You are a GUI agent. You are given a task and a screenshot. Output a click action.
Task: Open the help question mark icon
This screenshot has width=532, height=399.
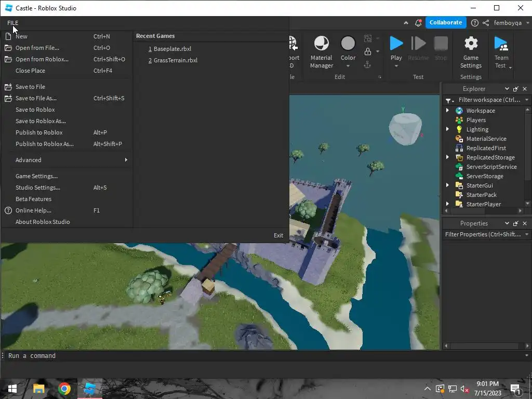coord(475,23)
